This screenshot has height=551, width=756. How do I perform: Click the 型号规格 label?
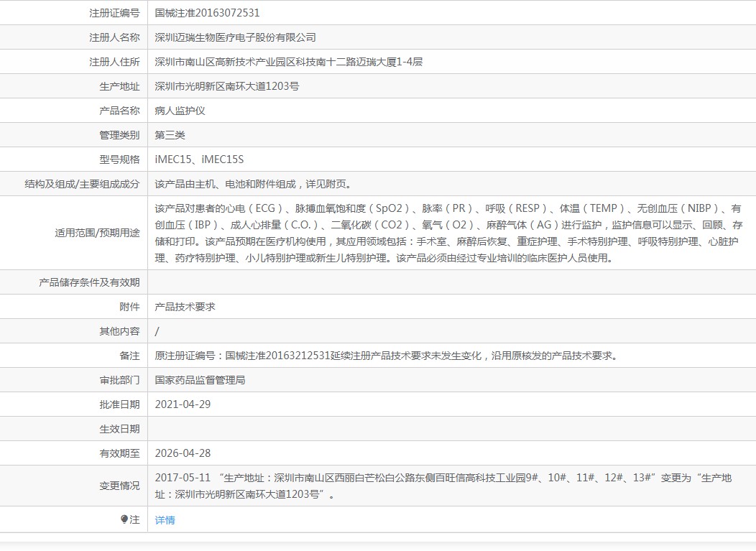point(119,159)
